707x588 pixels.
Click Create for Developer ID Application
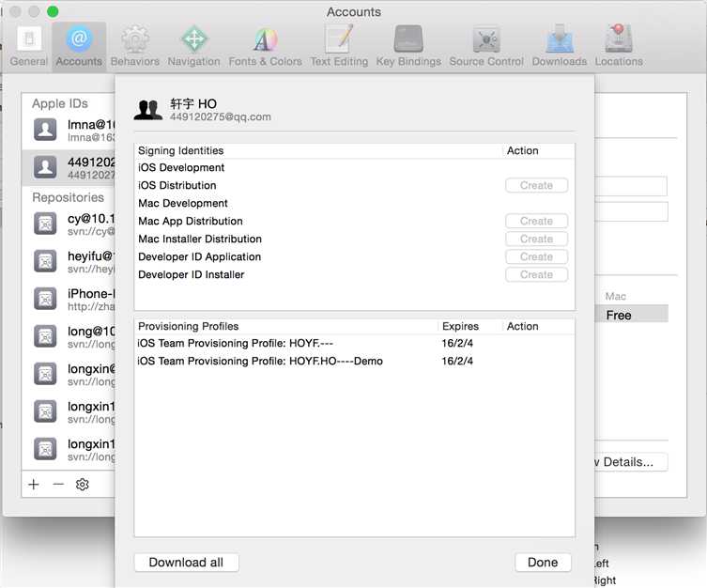click(x=536, y=256)
